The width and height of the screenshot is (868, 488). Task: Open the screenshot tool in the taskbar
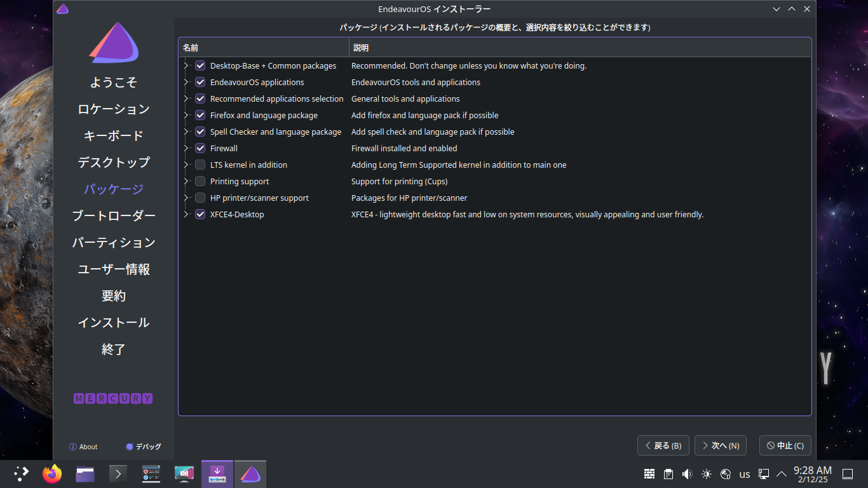(x=184, y=473)
